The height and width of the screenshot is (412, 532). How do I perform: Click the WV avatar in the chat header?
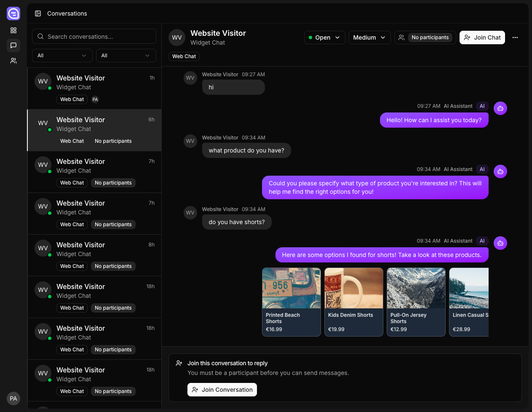pyautogui.click(x=177, y=37)
